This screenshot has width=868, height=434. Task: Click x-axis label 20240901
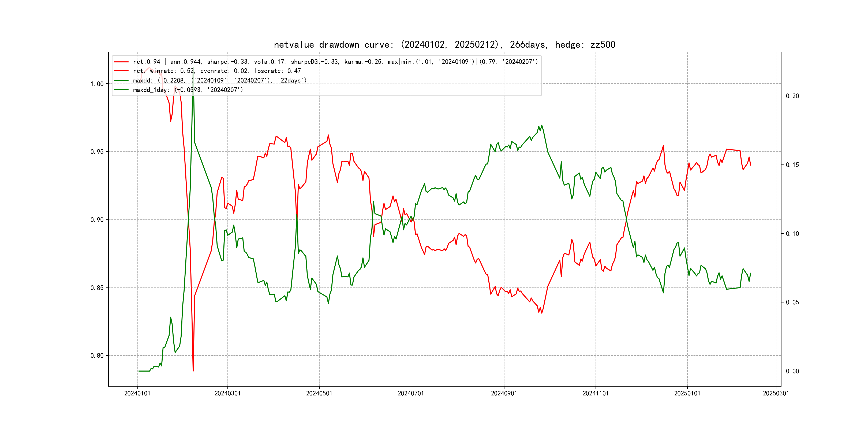[x=504, y=393]
